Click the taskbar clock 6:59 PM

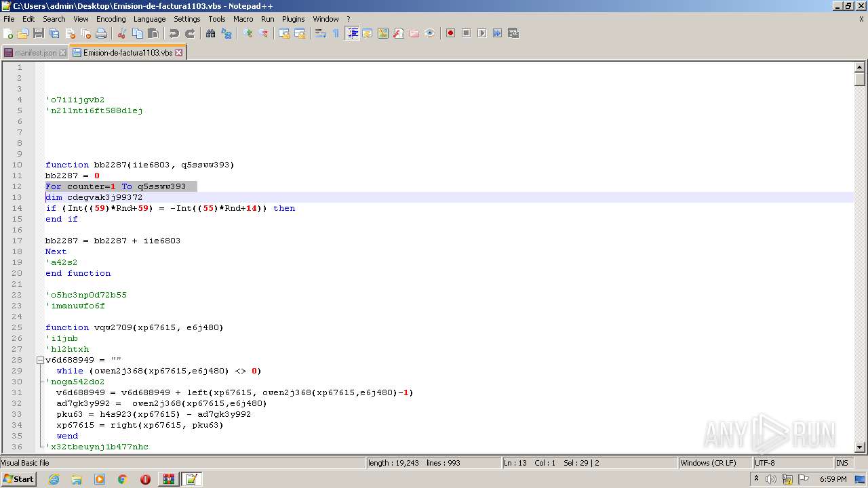click(x=833, y=479)
